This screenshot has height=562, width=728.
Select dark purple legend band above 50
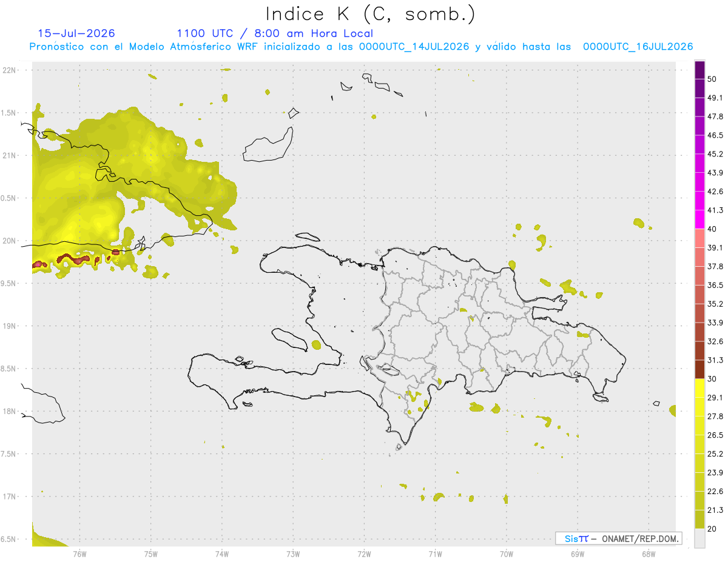699,70
